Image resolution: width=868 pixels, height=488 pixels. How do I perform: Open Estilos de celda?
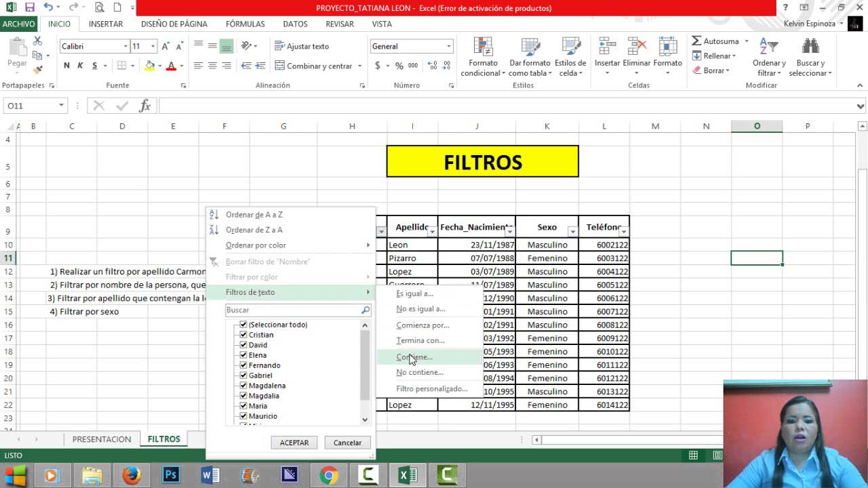tap(570, 57)
